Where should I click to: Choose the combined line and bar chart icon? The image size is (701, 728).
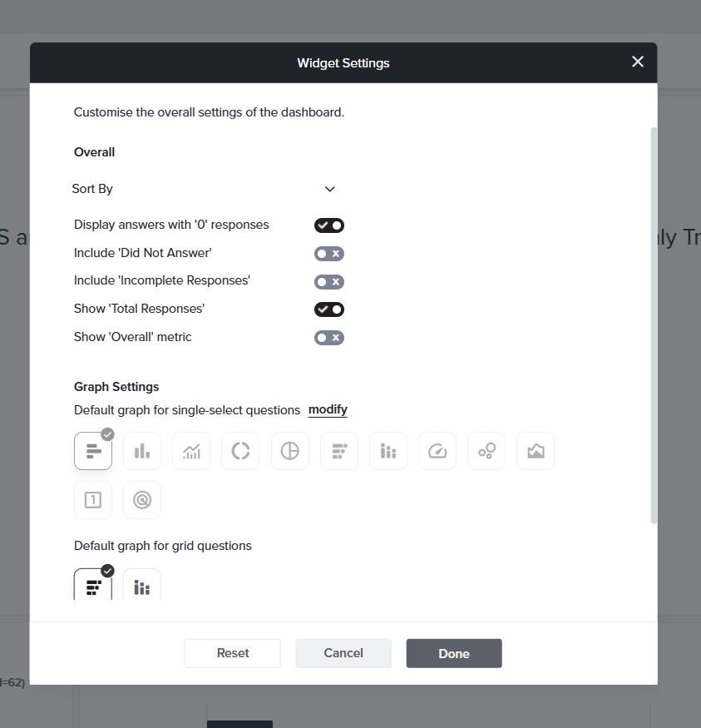[191, 451]
